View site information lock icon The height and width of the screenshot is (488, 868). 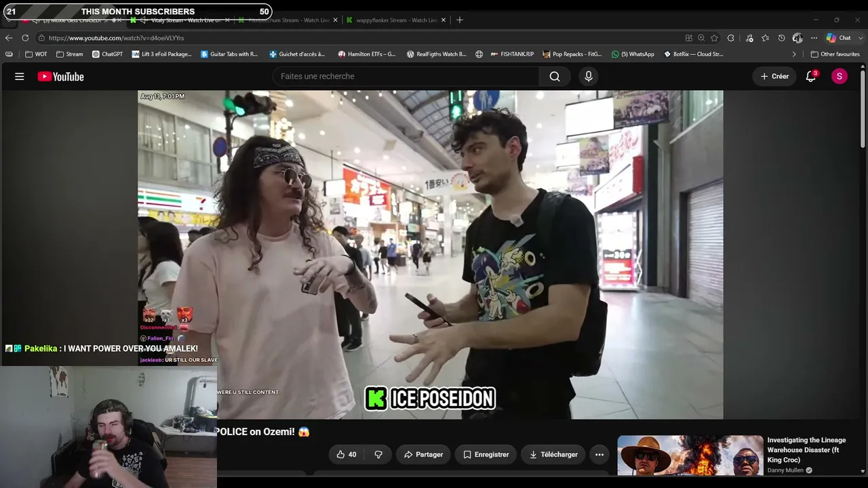tap(42, 38)
